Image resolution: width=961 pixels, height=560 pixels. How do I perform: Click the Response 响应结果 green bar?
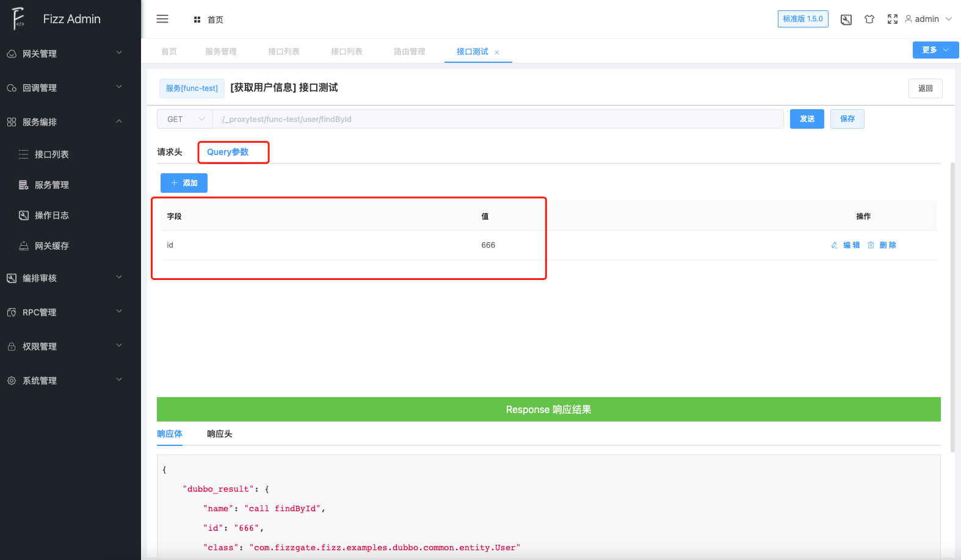pos(549,409)
